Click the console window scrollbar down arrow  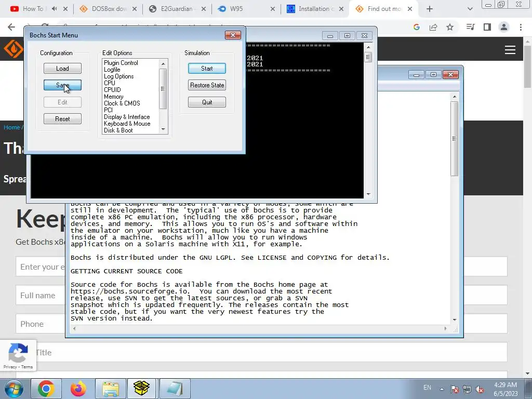click(368, 194)
